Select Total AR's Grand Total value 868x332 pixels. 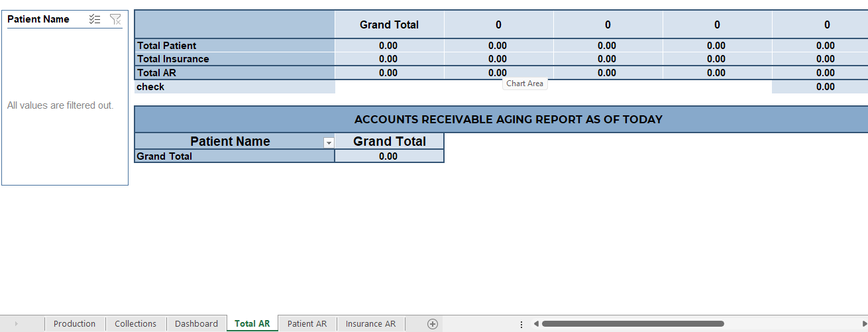389,73
